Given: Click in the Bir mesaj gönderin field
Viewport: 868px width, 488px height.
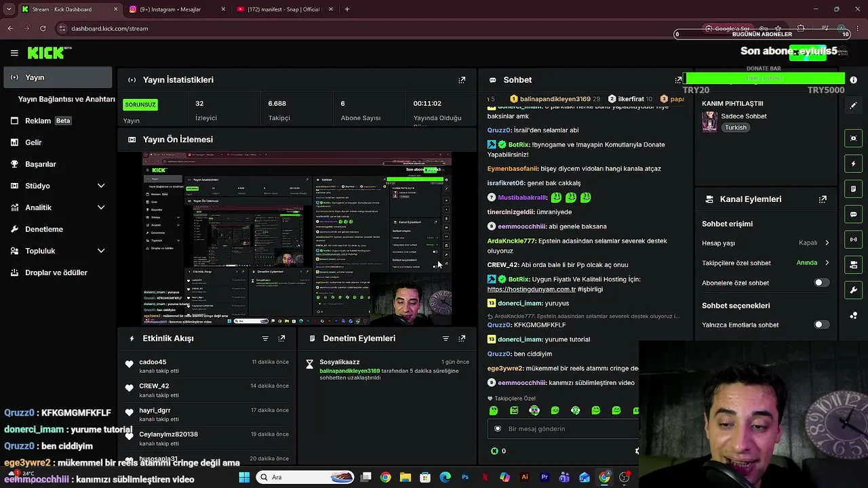Looking at the screenshot, I should [x=563, y=429].
